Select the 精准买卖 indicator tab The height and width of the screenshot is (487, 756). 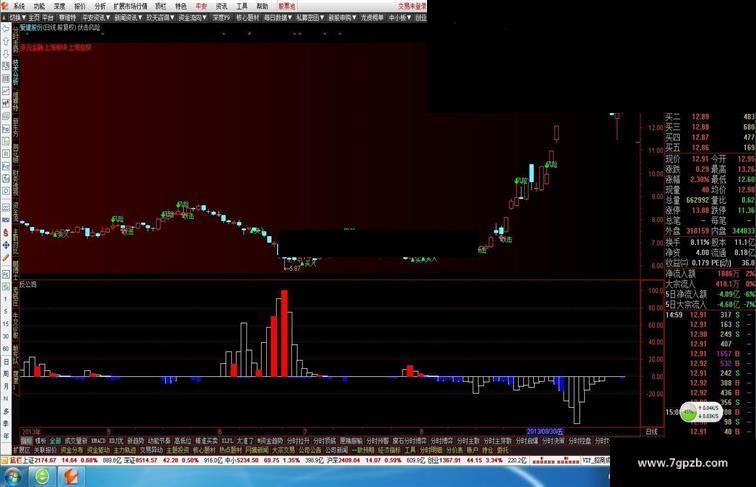pos(206,441)
